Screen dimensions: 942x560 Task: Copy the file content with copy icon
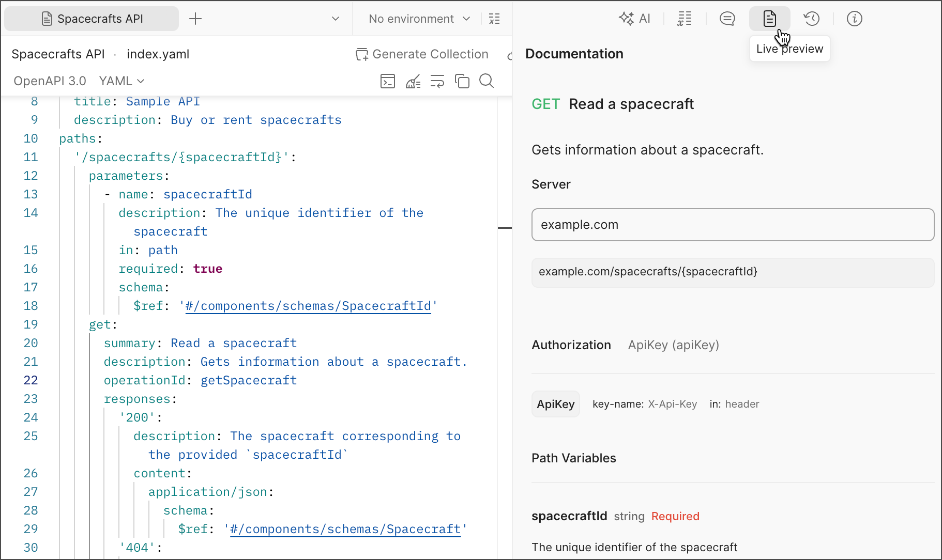pos(462,81)
